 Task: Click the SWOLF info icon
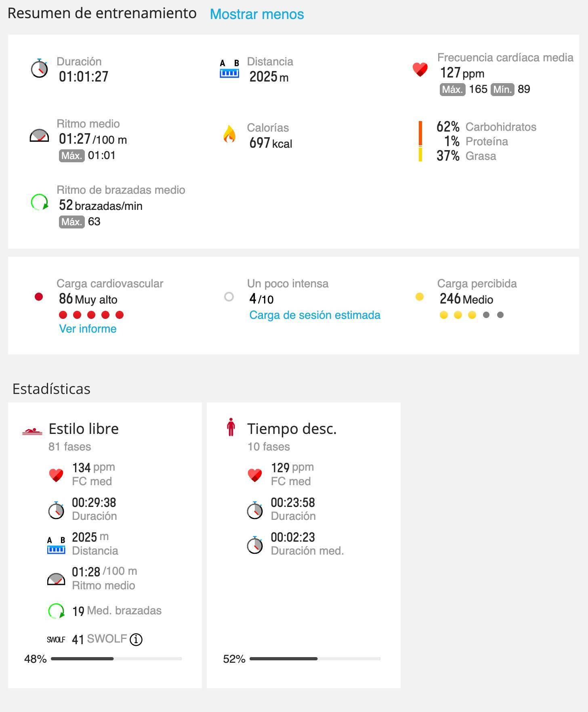pyautogui.click(x=136, y=639)
